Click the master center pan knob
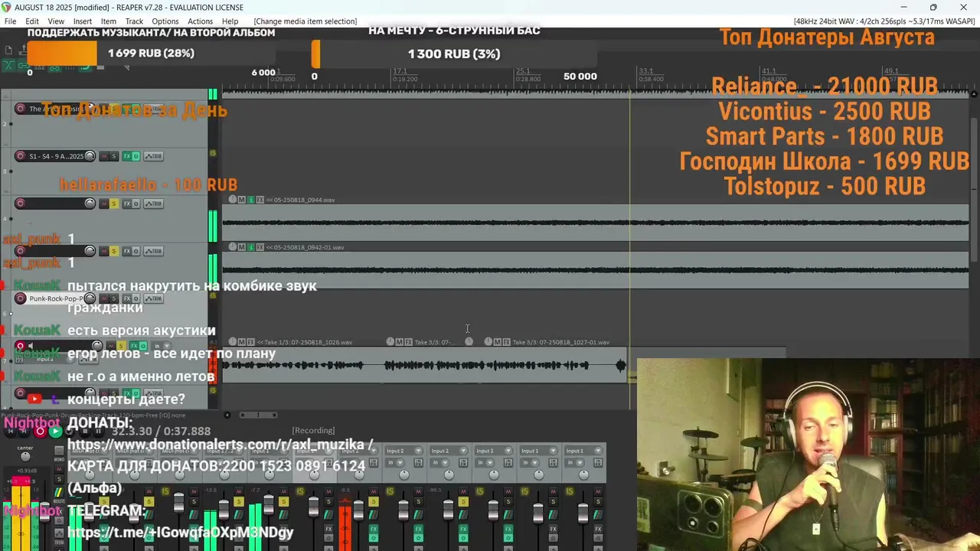Image resolution: width=980 pixels, height=551 pixels. [25, 457]
